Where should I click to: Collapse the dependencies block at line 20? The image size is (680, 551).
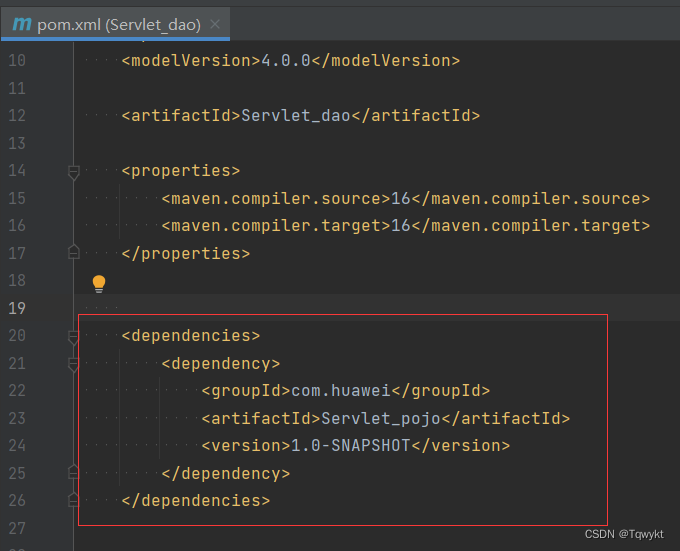74,337
